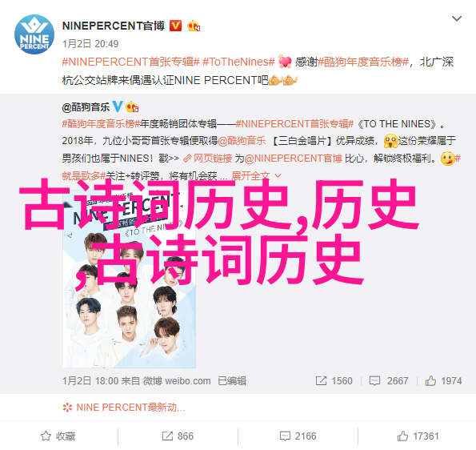Repost using the bottom 866 button
Image resolution: width=476 pixels, height=450 pixels.
[x=178, y=436]
